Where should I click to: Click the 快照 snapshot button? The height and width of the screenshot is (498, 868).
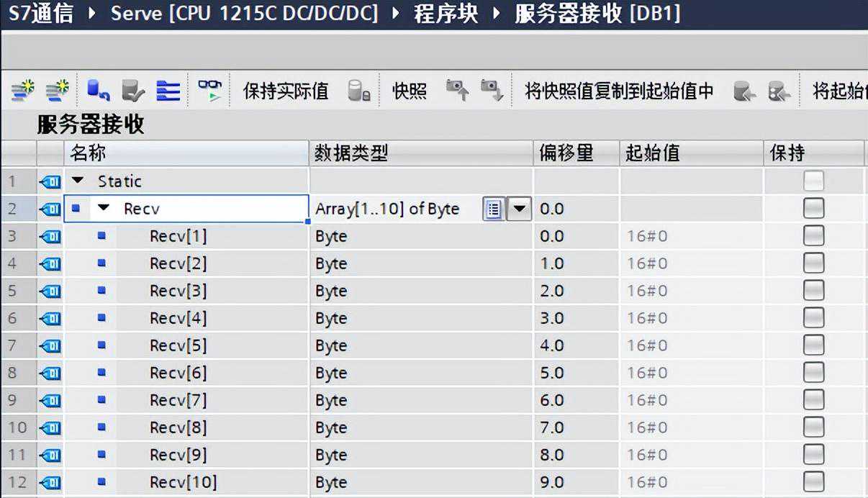[410, 91]
